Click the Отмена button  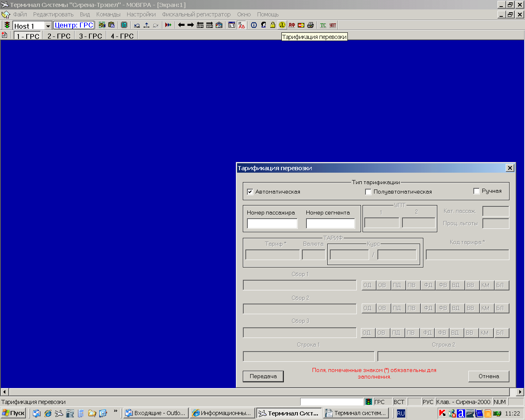[x=489, y=376]
